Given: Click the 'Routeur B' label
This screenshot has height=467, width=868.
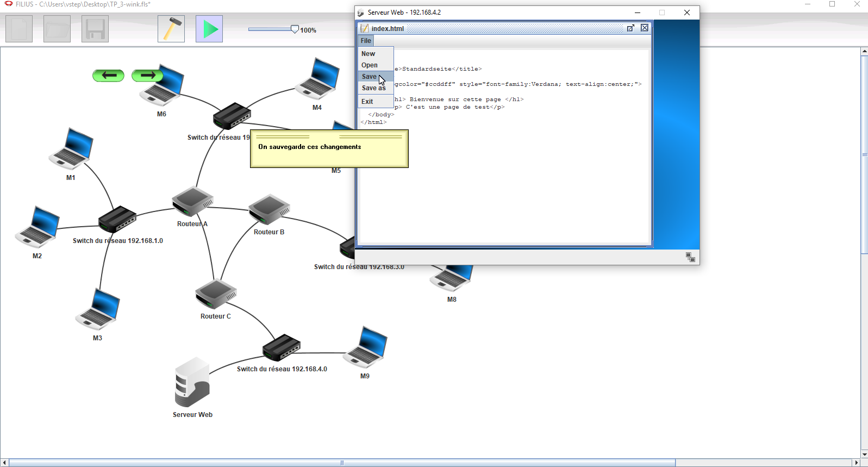Looking at the screenshot, I should (269, 232).
